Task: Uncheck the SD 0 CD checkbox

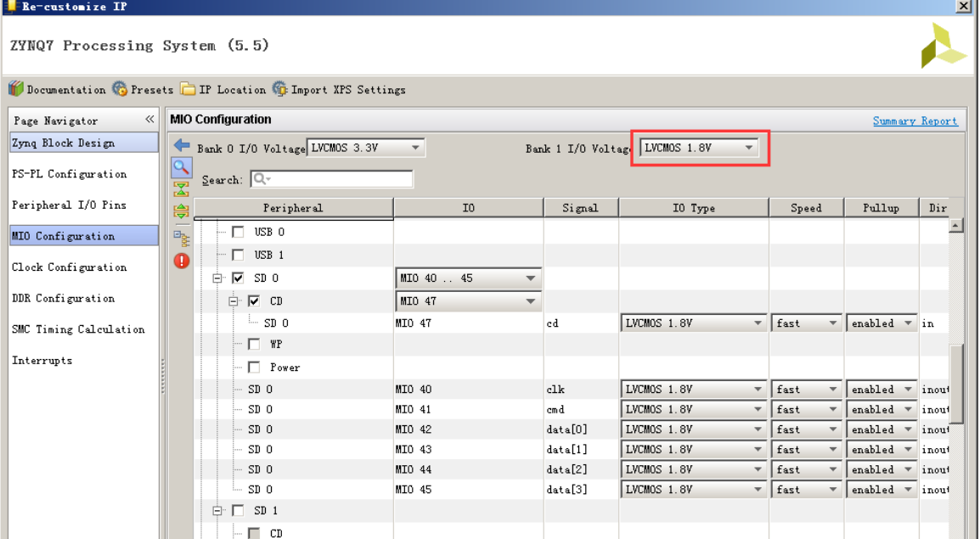Action: [254, 301]
